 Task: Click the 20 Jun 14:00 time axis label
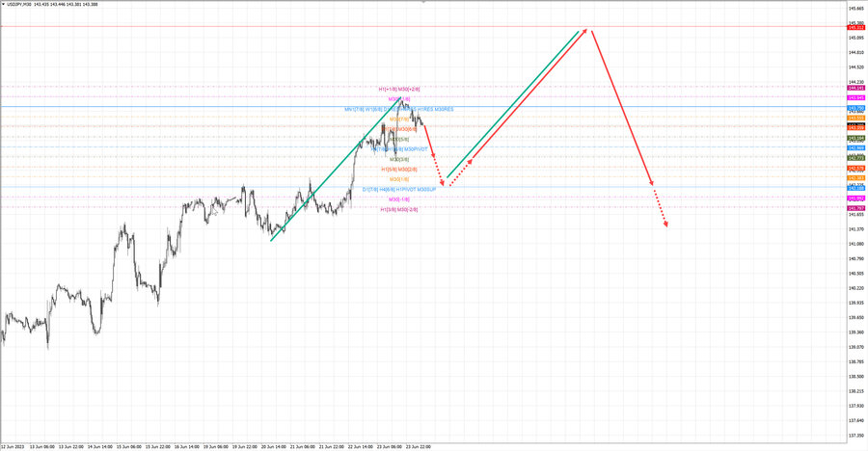[x=274, y=446]
